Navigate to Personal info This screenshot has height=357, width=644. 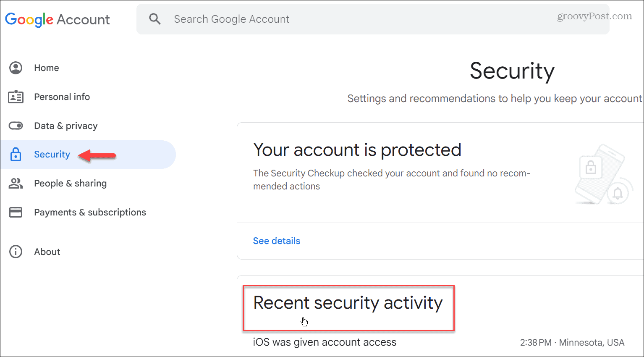[x=62, y=97]
